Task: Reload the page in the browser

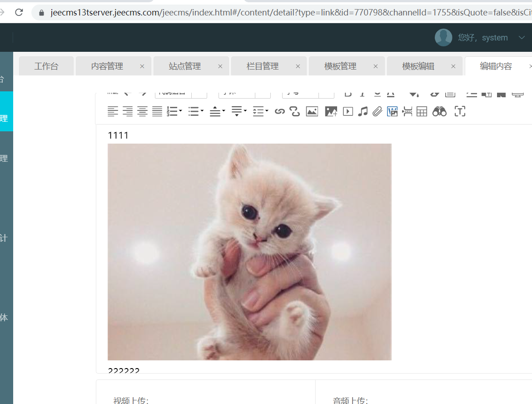Action: click(x=19, y=12)
